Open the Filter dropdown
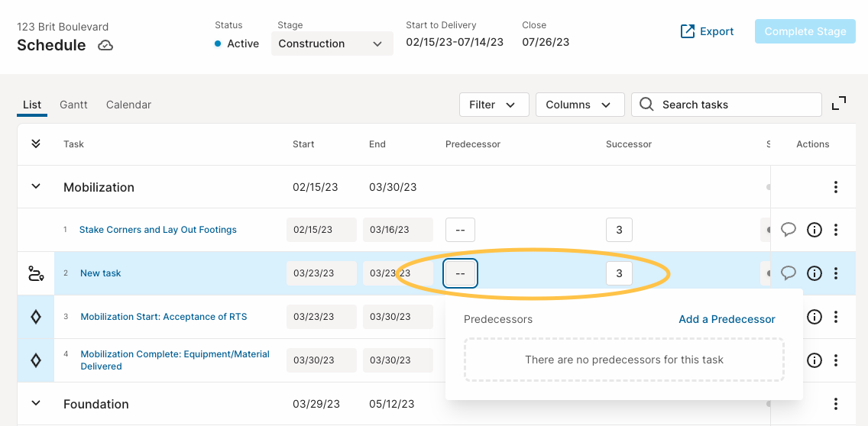The image size is (868, 426). (x=494, y=105)
